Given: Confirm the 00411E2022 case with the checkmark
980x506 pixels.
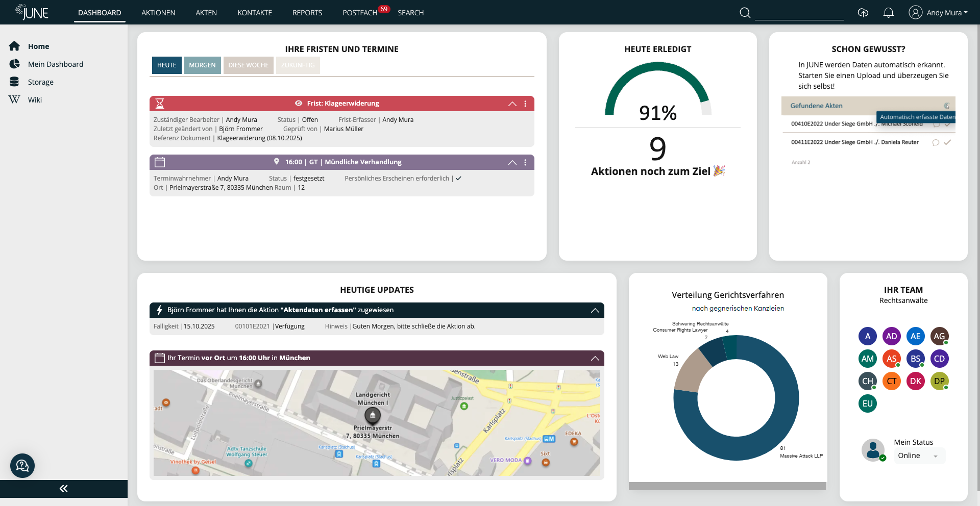Looking at the screenshot, I should click(948, 143).
